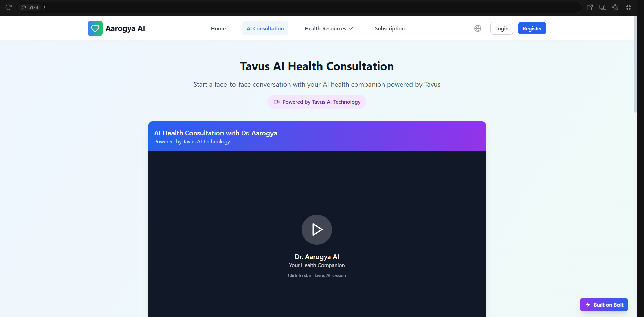Open preview in a new tab icon

coord(590,7)
